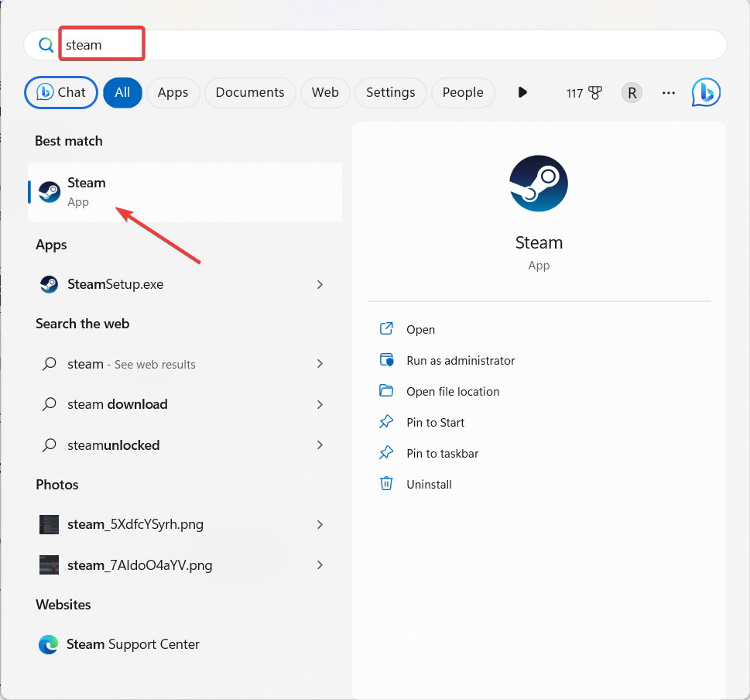Screen dimensions: 750x700
Task: Click large Steam logo in details pane
Action: point(539,184)
